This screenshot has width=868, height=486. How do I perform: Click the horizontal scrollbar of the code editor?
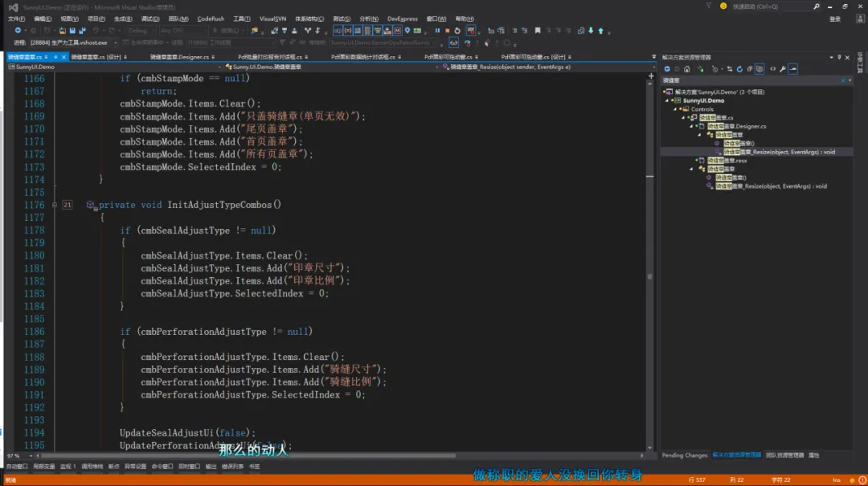248,456
